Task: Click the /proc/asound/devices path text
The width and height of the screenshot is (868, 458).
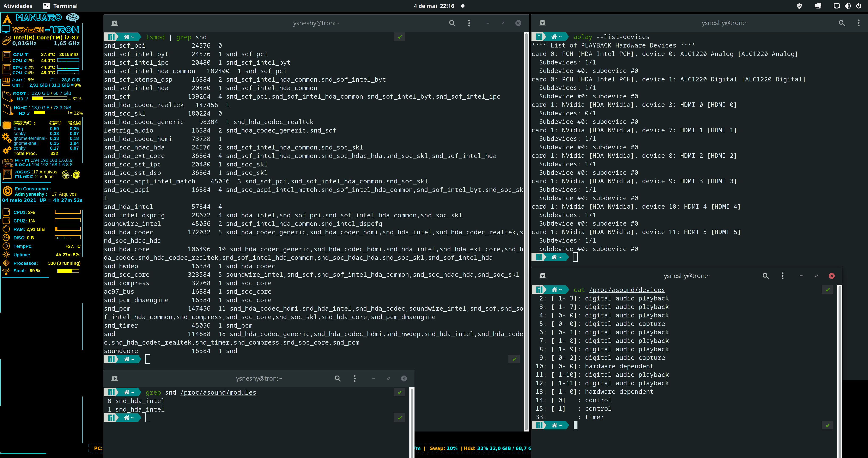Action: click(627, 290)
